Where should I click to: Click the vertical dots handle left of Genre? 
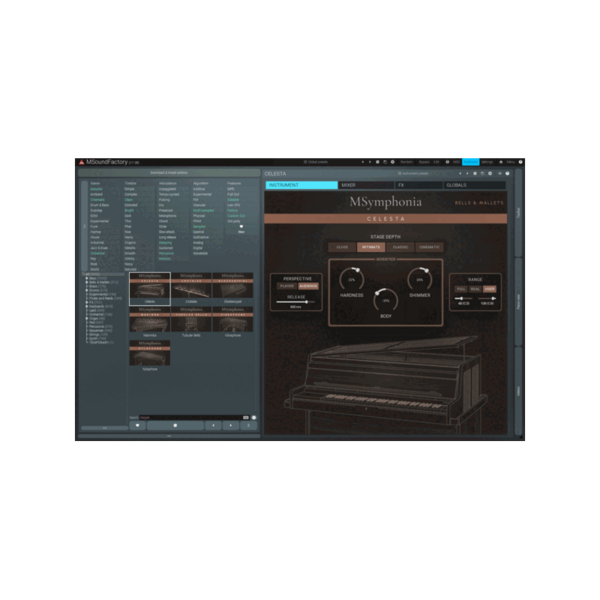point(85,227)
